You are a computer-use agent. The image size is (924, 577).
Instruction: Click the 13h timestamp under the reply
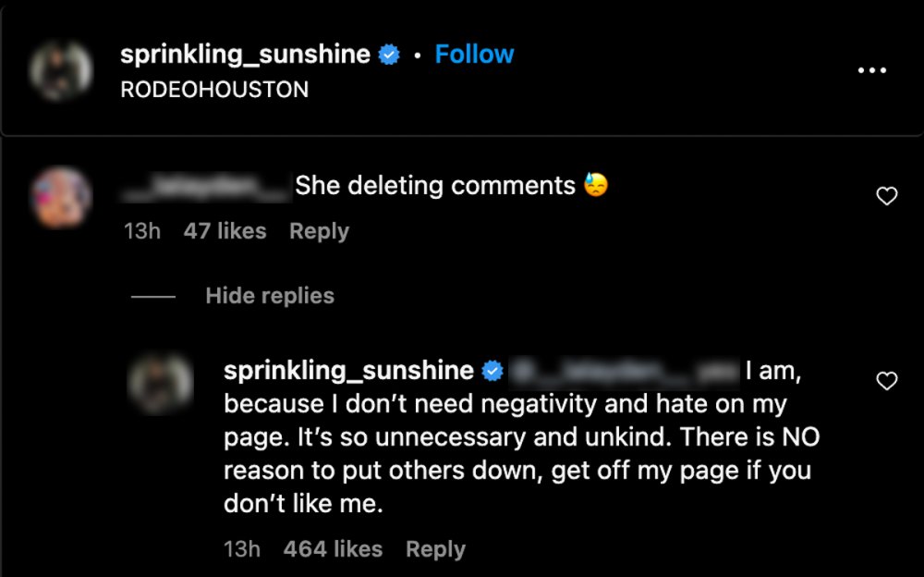pos(242,548)
